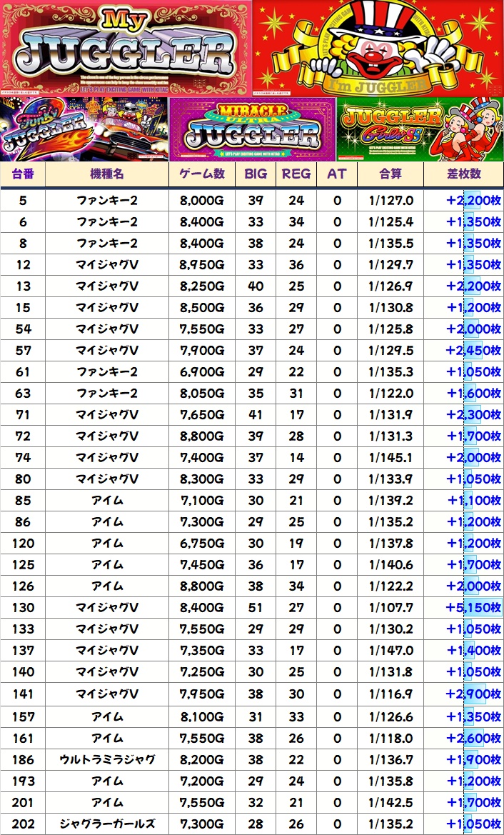Select the +5,150枚 value in row 130

coord(463,608)
